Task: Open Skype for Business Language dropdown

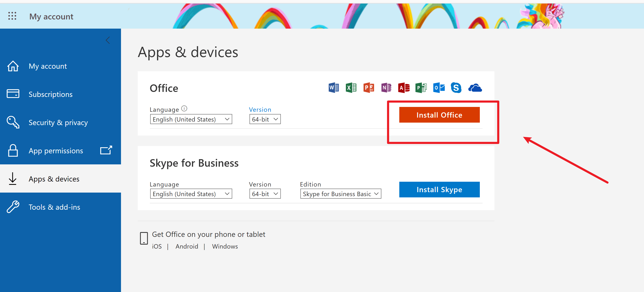Action: [191, 194]
